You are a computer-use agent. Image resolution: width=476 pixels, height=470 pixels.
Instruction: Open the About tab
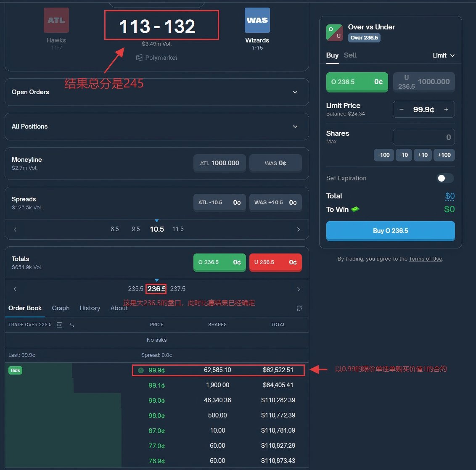point(119,308)
